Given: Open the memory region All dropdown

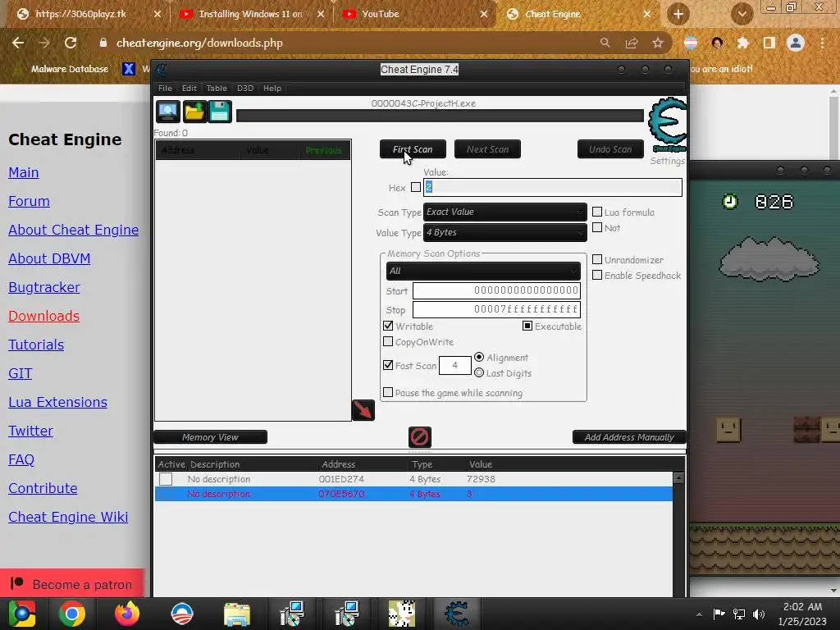Looking at the screenshot, I should point(483,271).
